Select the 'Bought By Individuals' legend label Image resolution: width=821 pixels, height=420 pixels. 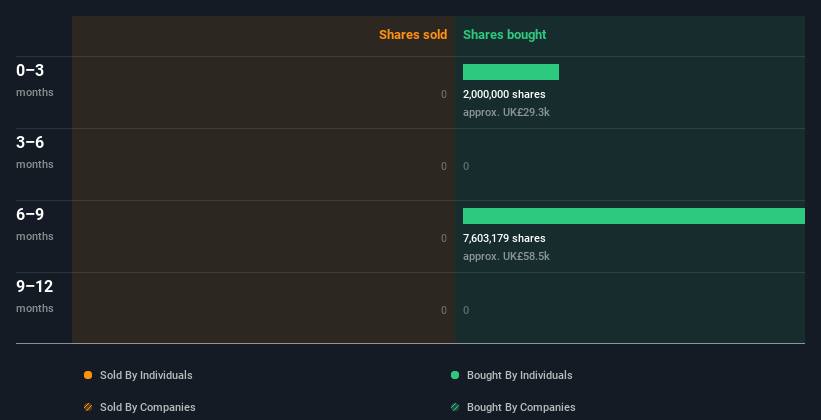519,375
